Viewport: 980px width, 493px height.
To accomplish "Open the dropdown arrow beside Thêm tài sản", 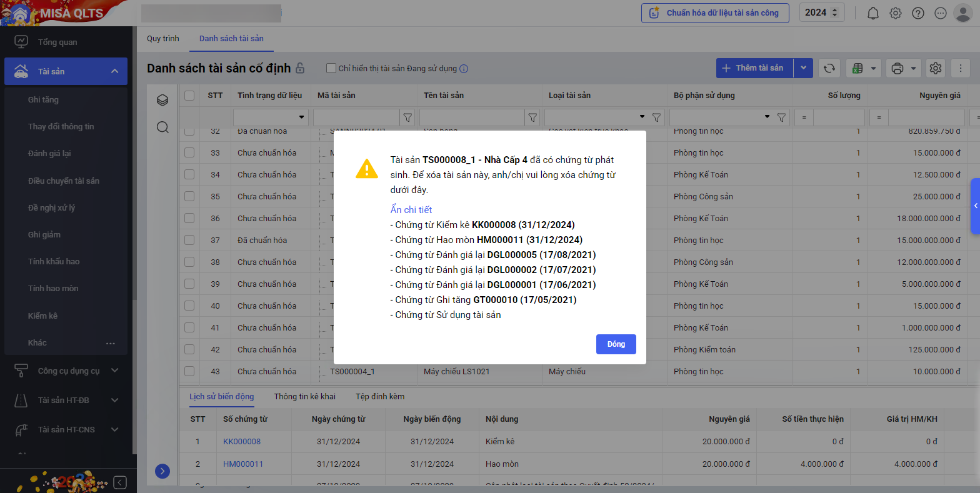I will [x=803, y=68].
